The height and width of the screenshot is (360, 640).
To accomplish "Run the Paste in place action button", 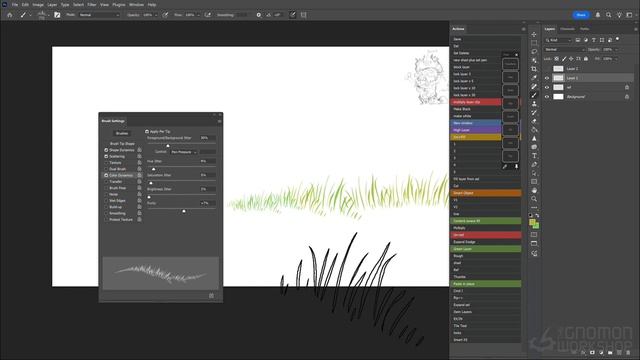I will click(x=486, y=284).
